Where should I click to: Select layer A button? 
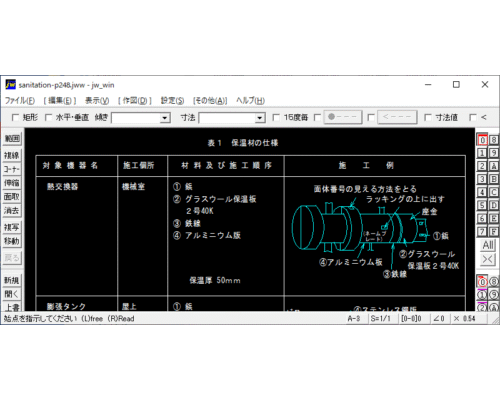coord(494,166)
